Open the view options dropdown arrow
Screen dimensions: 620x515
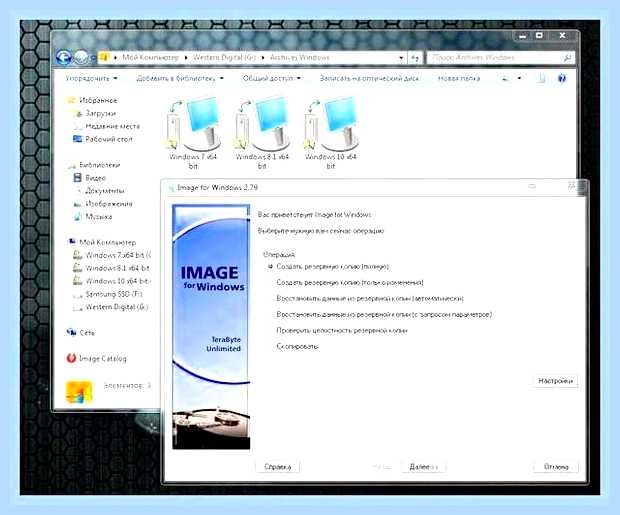519,78
